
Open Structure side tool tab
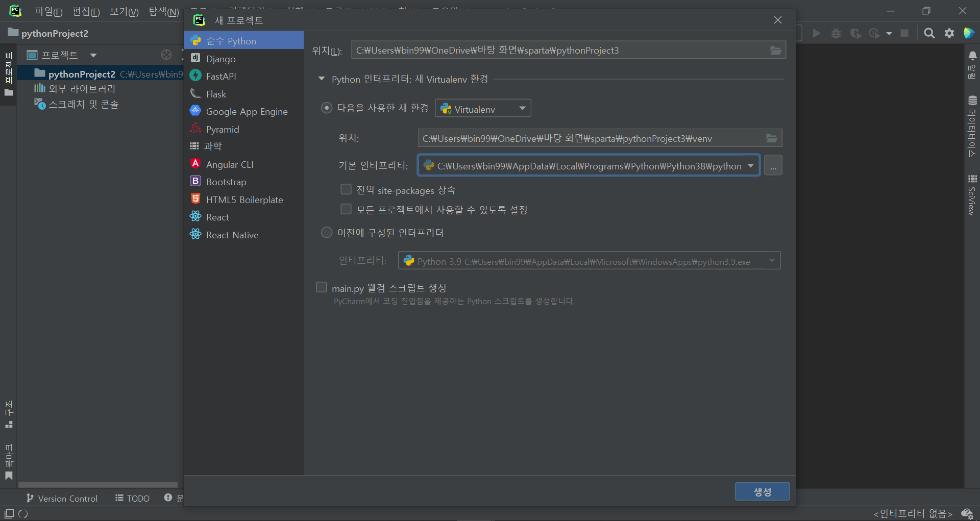(9, 414)
